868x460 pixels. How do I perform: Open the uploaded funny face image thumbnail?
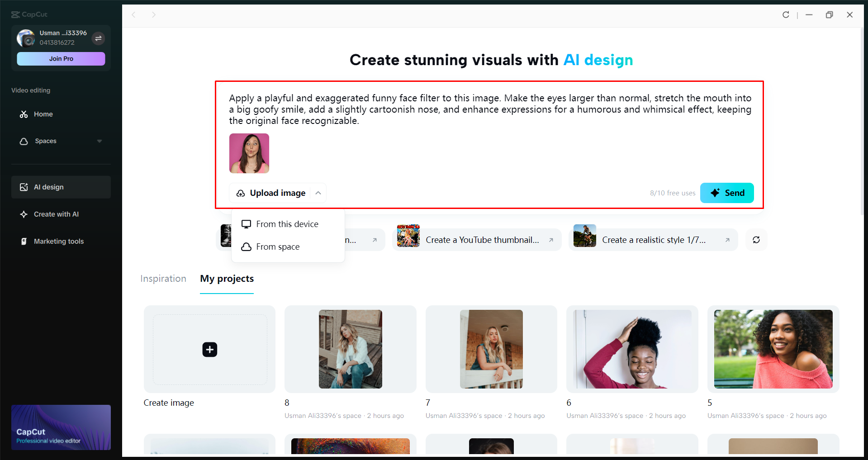(x=249, y=153)
